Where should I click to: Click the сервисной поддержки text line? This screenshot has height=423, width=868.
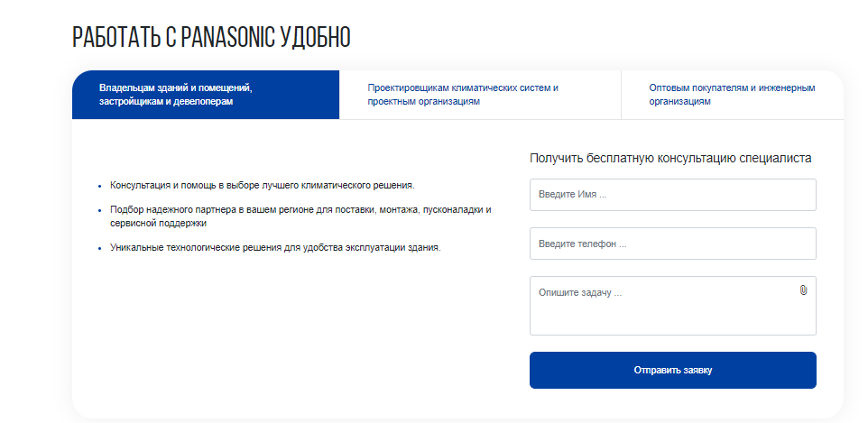point(158,223)
